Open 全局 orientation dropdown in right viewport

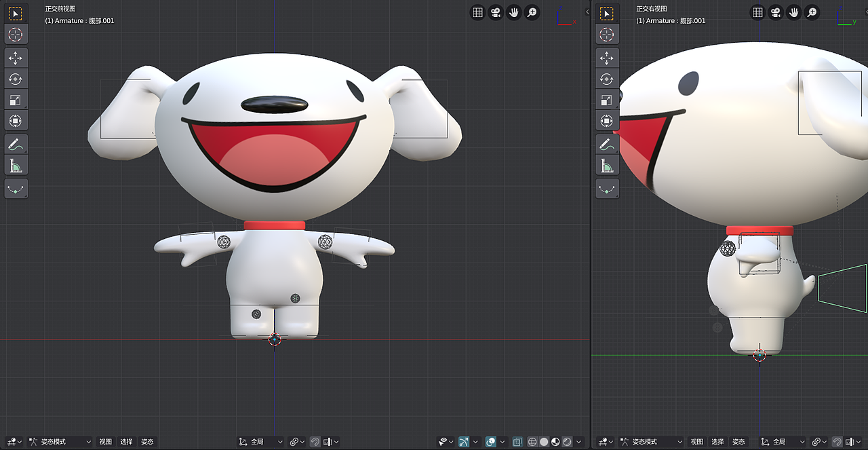[783, 442]
